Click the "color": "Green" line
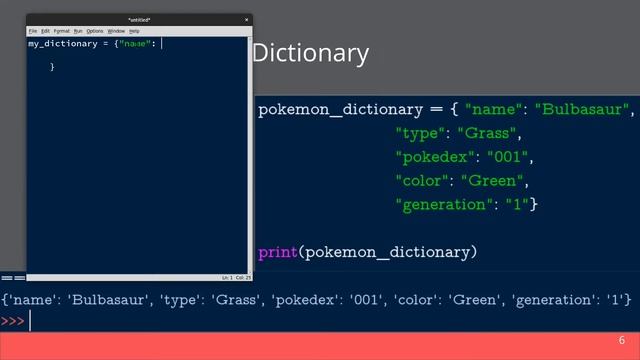 (462, 180)
